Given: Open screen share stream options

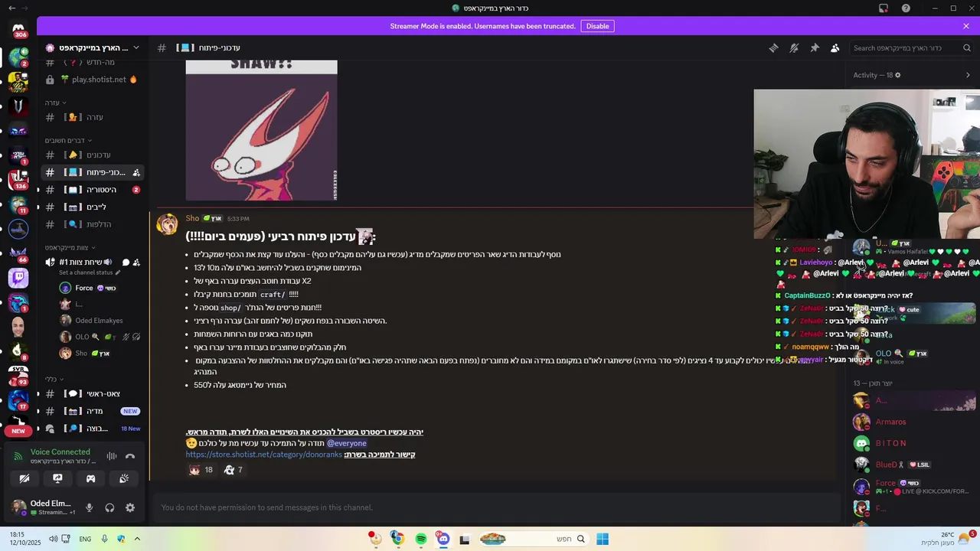Looking at the screenshot, I should pyautogui.click(x=57, y=478).
